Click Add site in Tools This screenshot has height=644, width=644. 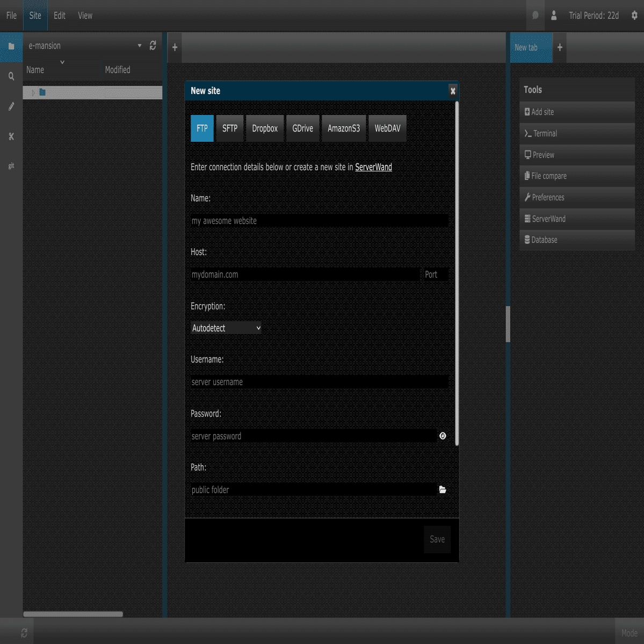pyautogui.click(x=577, y=112)
